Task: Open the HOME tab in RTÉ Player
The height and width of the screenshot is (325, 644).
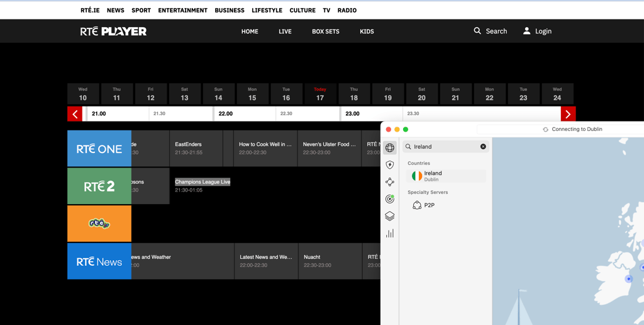Action: tap(250, 31)
